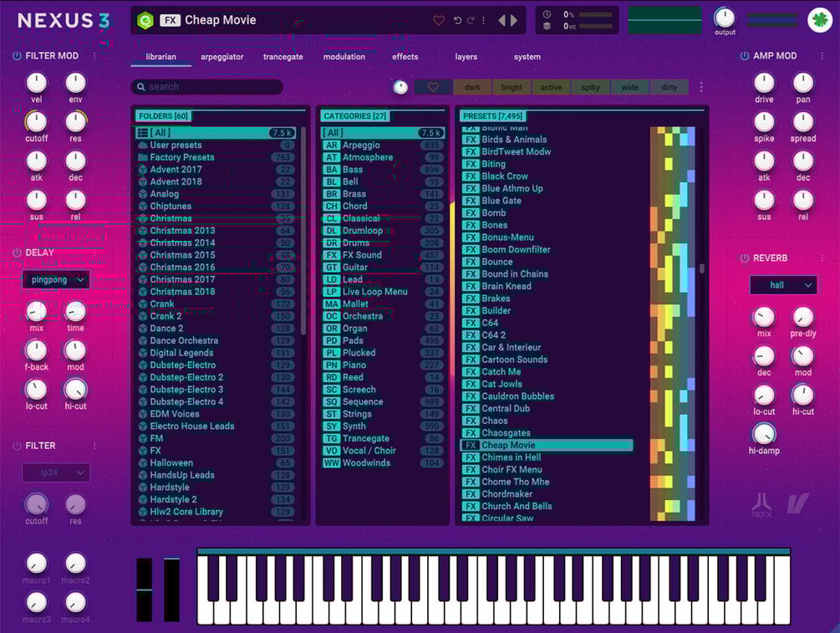Select the [All] categories row
The height and width of the screenshot is (633, 840).
click(383, 133)
